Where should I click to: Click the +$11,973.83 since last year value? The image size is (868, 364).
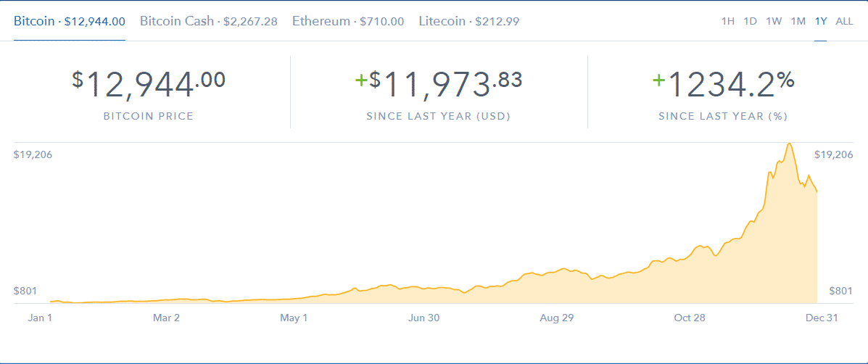439,85
